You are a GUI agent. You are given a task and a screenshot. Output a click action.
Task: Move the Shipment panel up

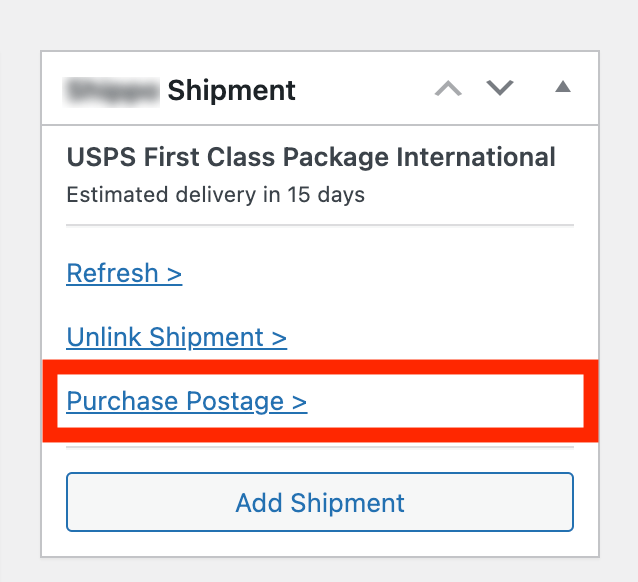[x=449, y=89]
